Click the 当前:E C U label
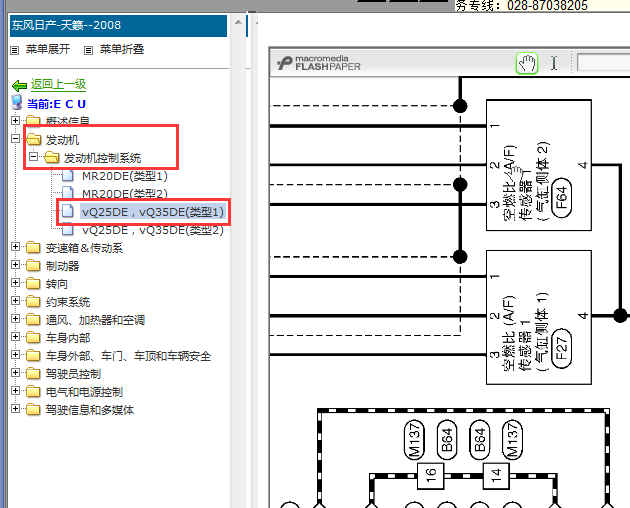 [56, 104]
